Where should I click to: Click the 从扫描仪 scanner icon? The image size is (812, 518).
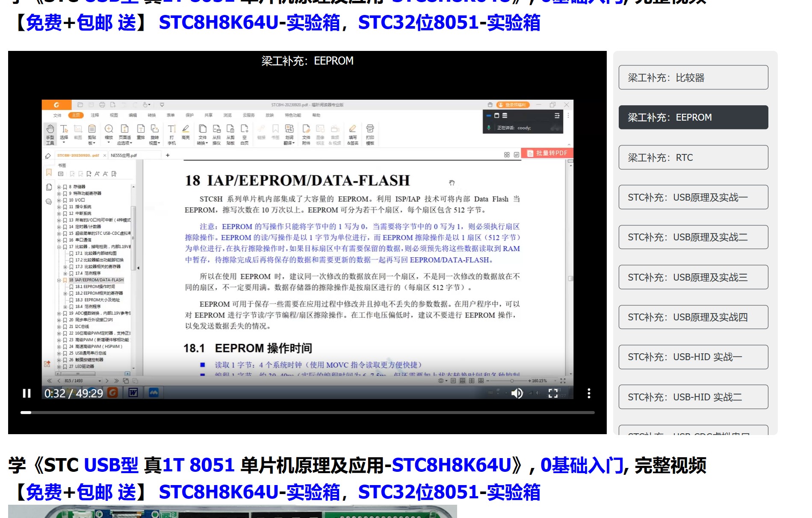[217, 134]
